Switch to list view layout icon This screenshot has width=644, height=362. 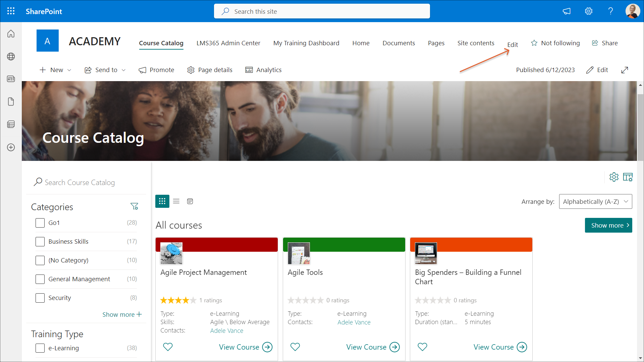pos(176,201)
